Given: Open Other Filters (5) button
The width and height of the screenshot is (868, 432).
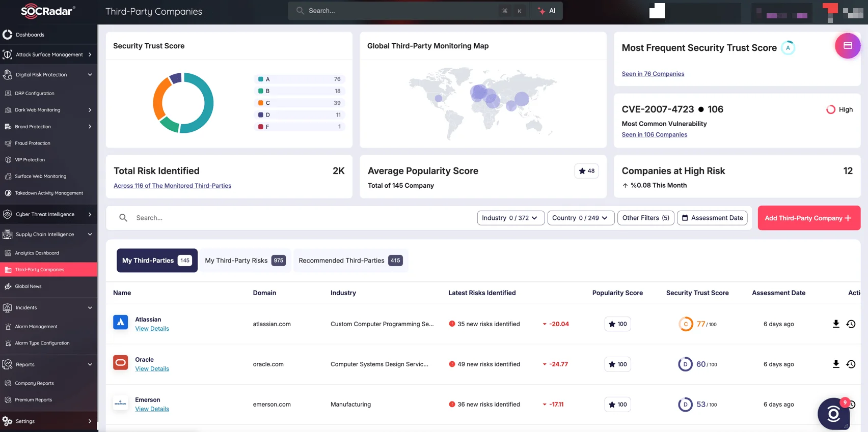Looking at the screenshot, I should click(x=646, y=218).
